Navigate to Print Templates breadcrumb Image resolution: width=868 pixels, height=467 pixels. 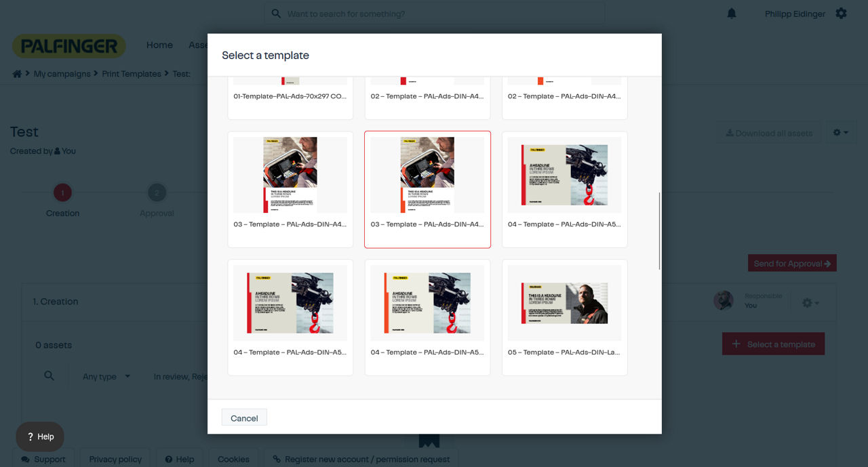pos(132,74)
